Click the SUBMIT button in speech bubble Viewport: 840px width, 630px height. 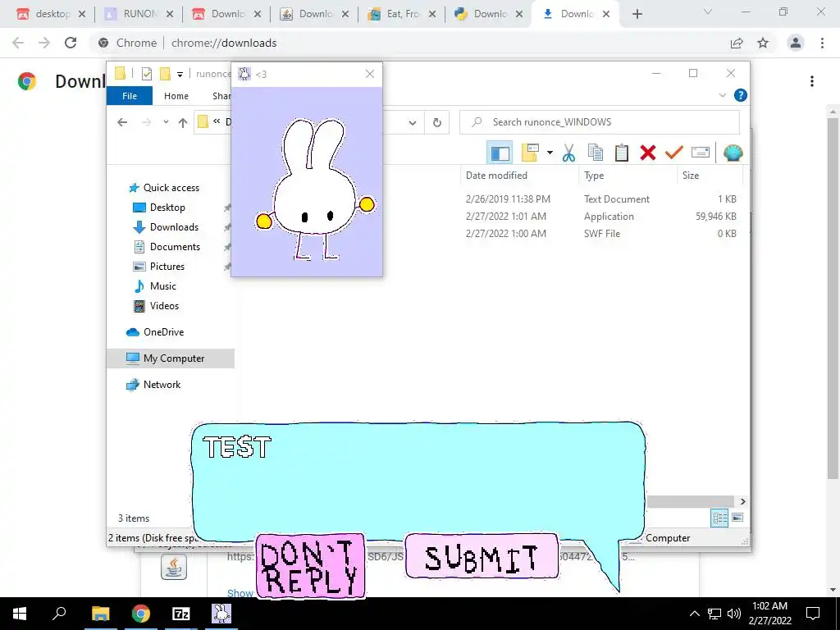tap(482, 557)
